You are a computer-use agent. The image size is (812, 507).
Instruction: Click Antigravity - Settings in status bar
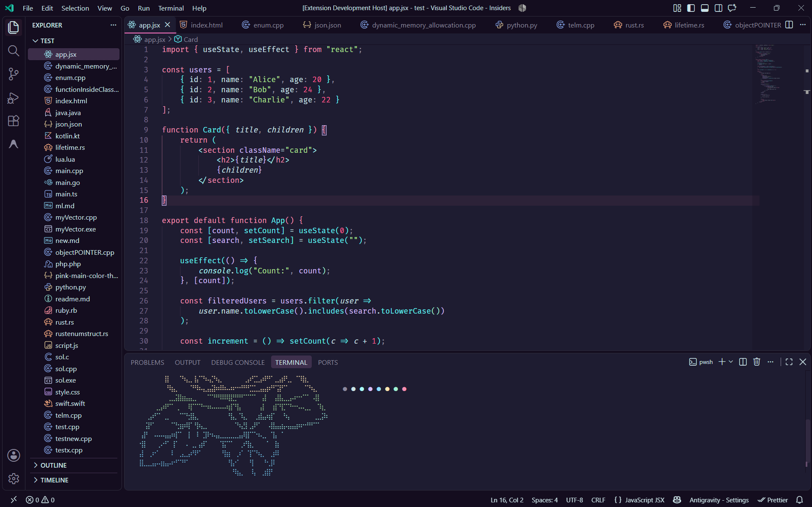719,500
